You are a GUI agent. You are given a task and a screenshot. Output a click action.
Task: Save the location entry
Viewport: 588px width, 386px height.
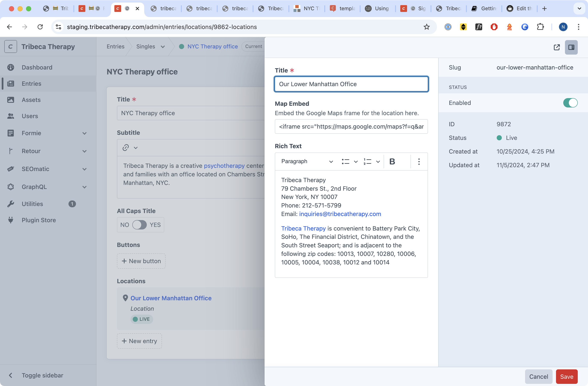click(566, 377)
